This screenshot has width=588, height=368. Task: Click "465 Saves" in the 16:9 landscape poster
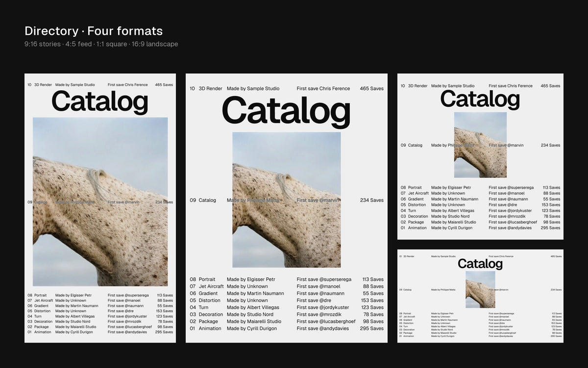pyautogui.click(x=556, y=256)
